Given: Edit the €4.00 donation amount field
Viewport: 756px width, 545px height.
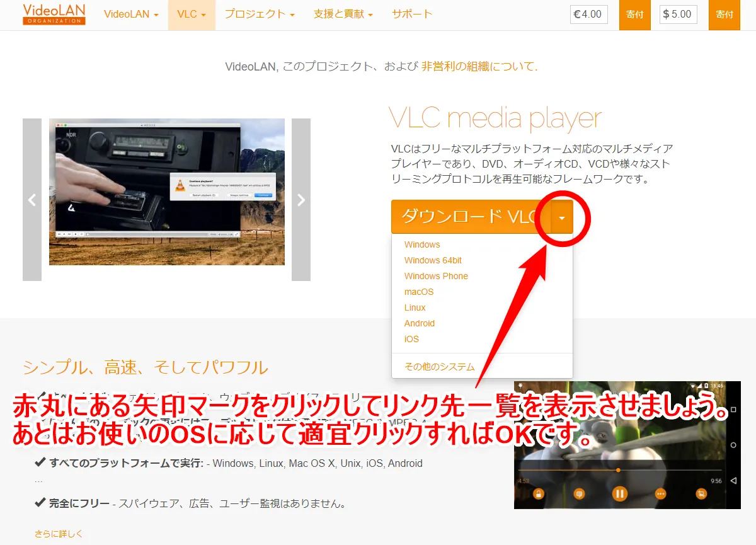Looking at the screenshot, I should (x=588, y=14).
